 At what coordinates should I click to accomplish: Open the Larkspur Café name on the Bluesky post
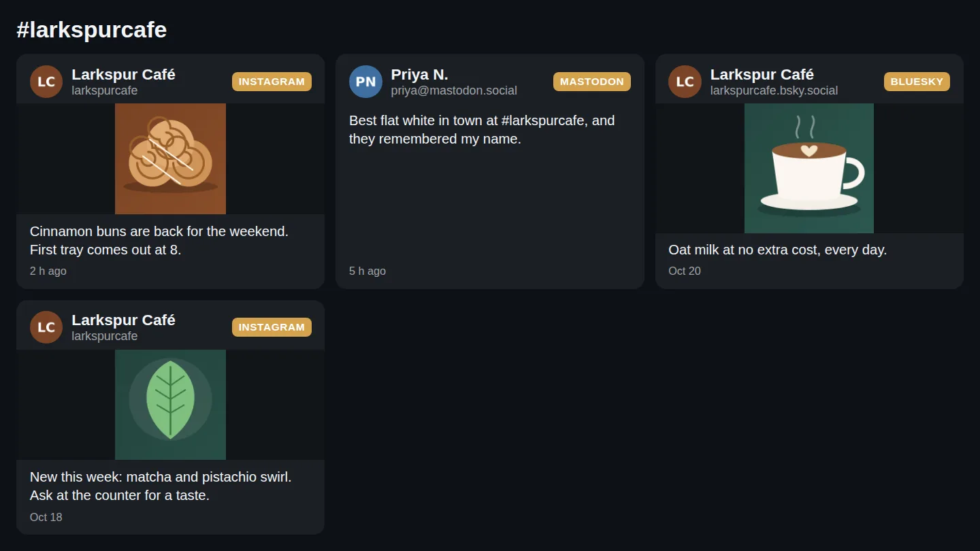point(762,74)
